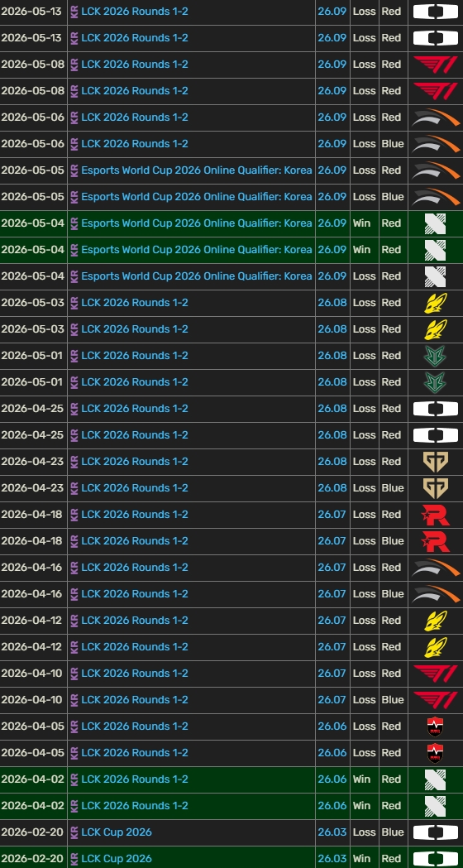Image resolution: width=463 pixels, height=868 pixels.
Task: Open patch 26.09 link on the first 2026-05-13 row
Action: tap(332, 11)
